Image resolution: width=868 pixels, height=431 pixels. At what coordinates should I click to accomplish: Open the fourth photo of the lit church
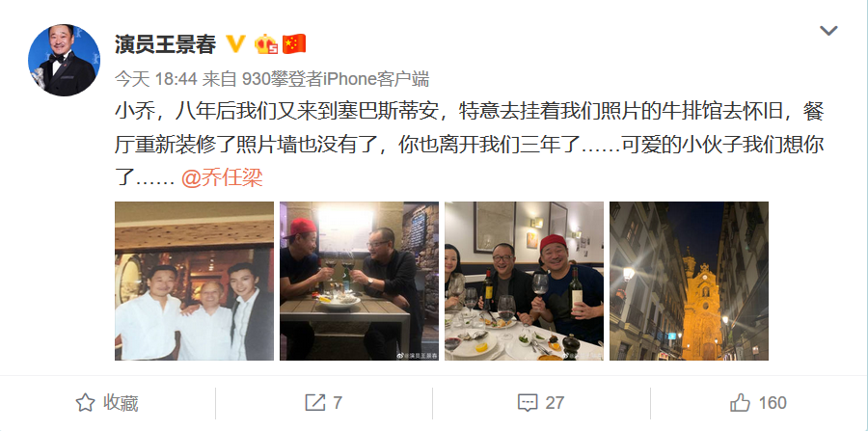pyautogui.click(x=690, y=281)
